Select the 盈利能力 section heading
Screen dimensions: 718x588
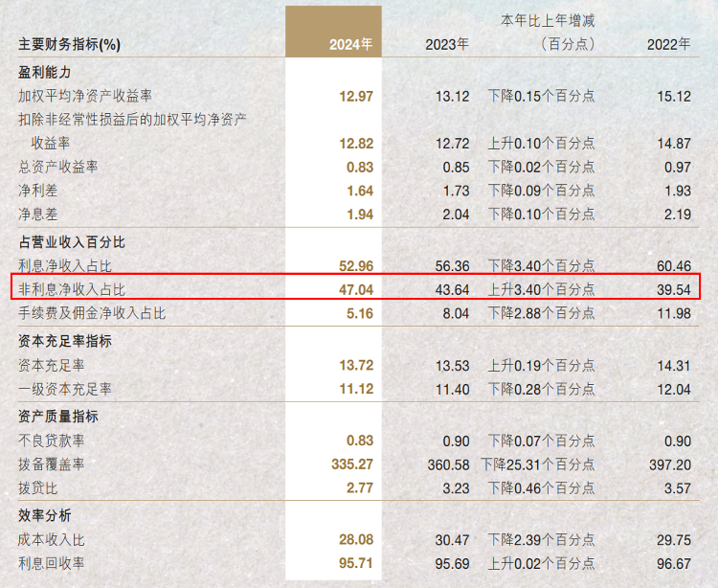(x=45, y=72)
